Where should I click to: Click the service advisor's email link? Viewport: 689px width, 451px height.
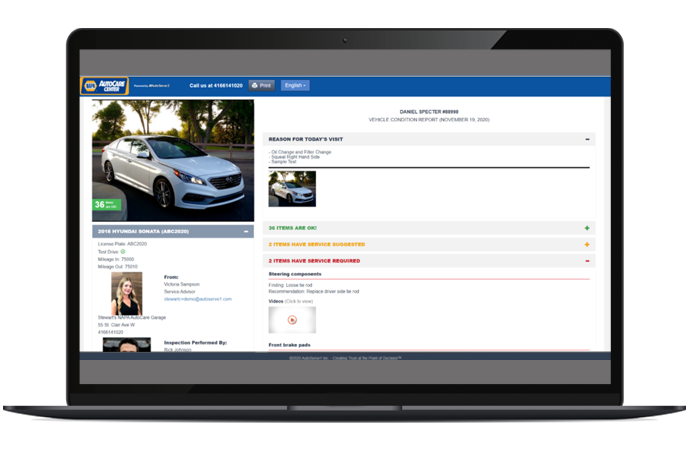click(x=198, y=299)
